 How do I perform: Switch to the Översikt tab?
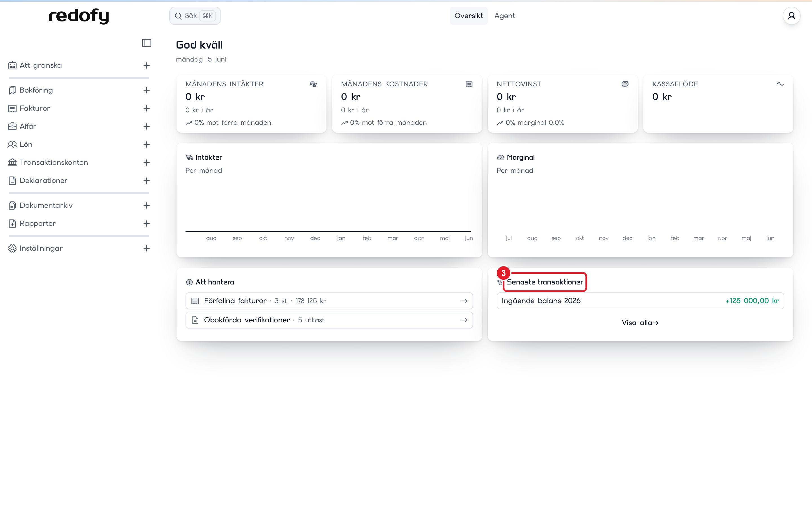click(x=468, y=16)
